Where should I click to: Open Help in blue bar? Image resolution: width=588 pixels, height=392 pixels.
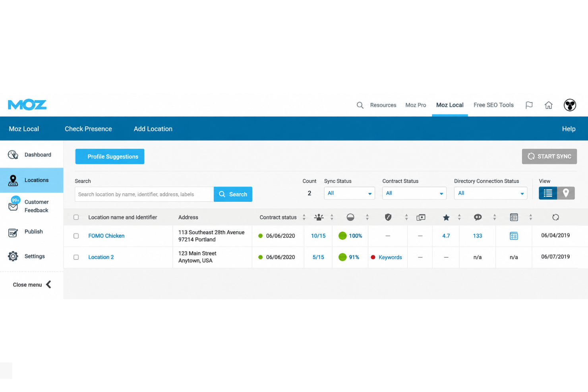click(x=569, y=129)
